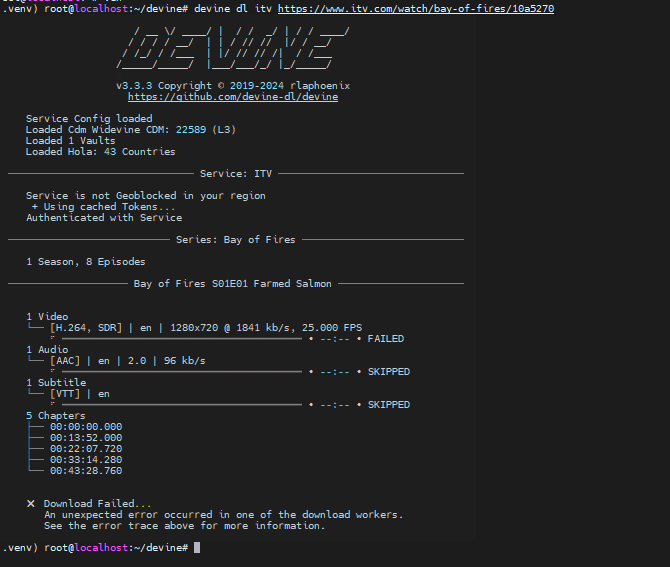This screenshot has width=670, height=567.
Task: Click the SKIPPED status of audio track
Action: click(389, 372)
